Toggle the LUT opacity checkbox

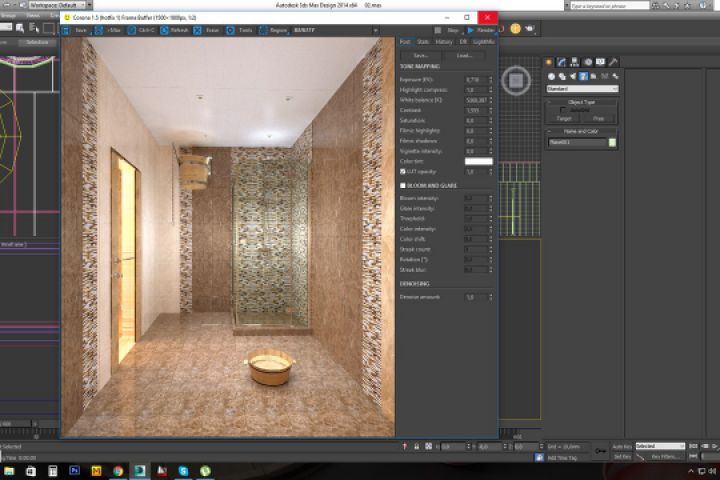[x=403, y=171]
